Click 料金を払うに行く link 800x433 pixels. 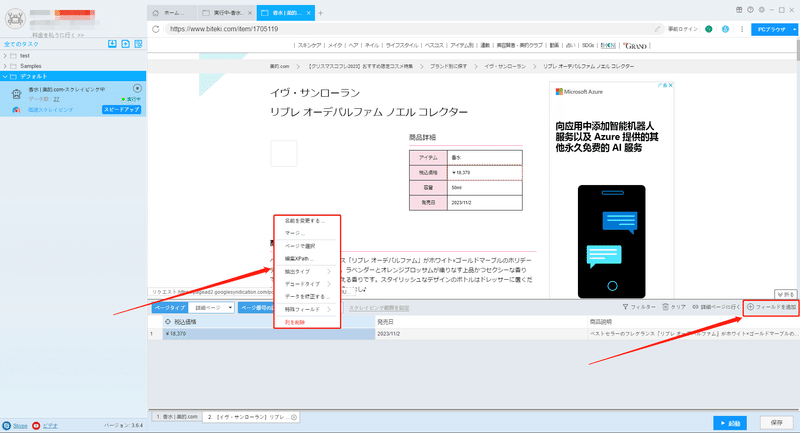tap(58, 35)
